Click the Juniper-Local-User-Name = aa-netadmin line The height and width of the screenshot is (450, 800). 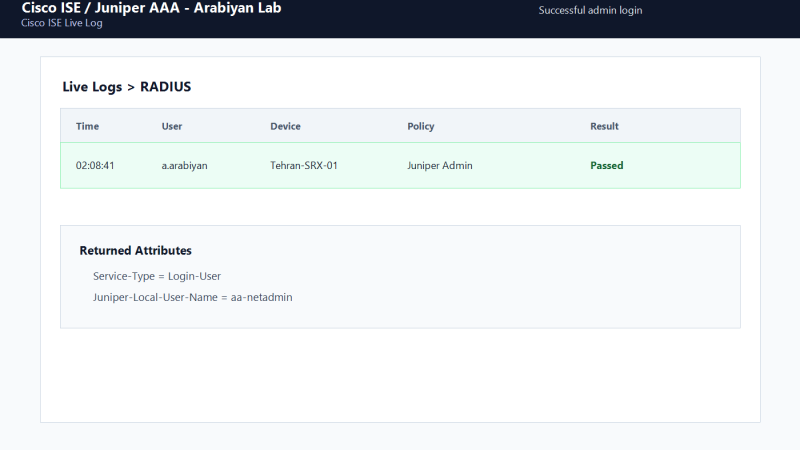tap(192, 297)
